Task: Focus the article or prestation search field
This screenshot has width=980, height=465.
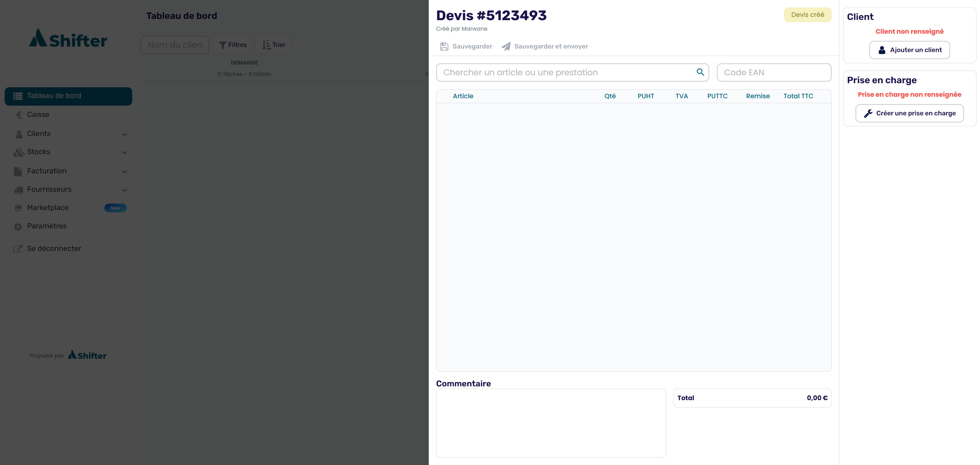Action: (x=572, y=72)
